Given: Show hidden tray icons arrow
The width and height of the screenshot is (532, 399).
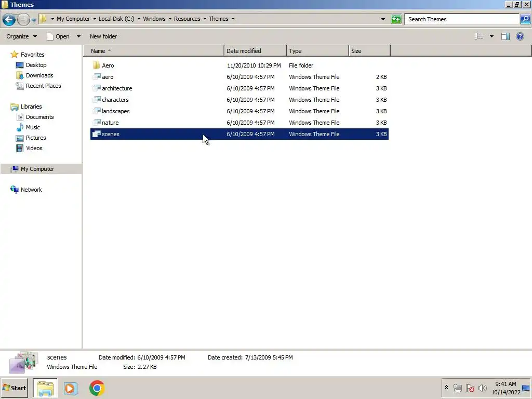Looking at the screenshot, I should click(x=446, y=388).
